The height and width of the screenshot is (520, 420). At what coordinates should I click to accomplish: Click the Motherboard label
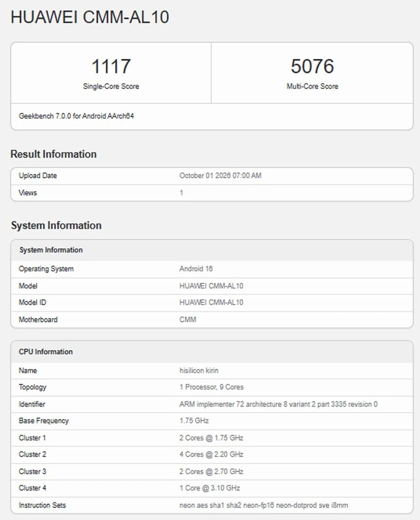tap(38, 320)
